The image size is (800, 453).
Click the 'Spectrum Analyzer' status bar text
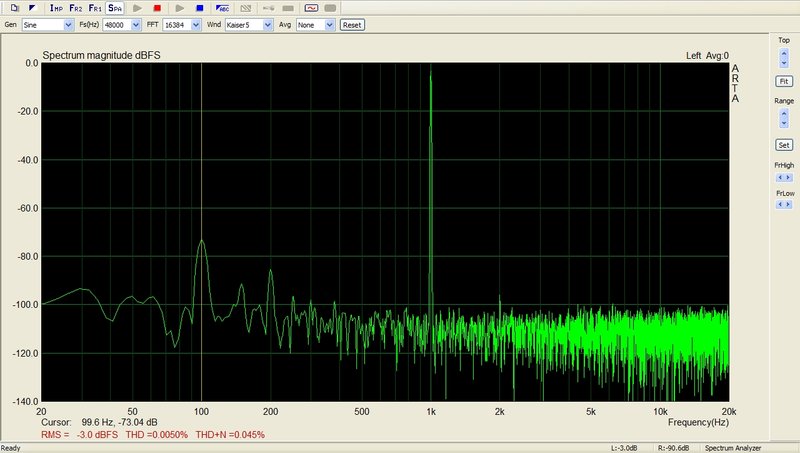tap(733, 448)
